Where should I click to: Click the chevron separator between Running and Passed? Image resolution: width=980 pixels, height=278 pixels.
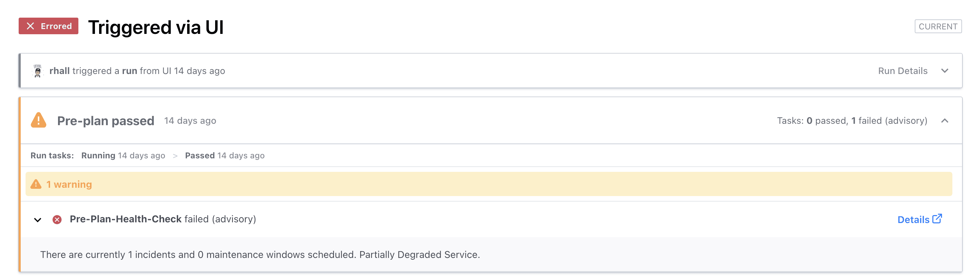[176, 155]
